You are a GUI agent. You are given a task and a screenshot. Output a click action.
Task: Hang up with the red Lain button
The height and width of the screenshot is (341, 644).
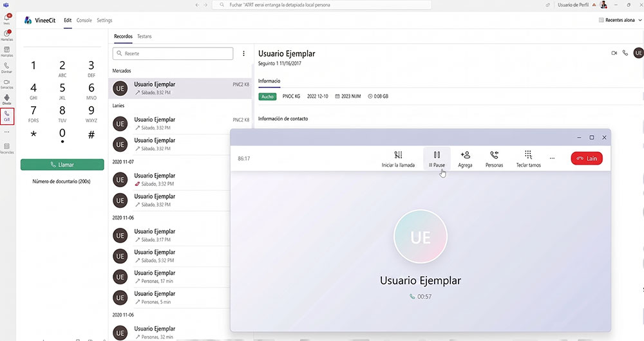tap(587, 158)
